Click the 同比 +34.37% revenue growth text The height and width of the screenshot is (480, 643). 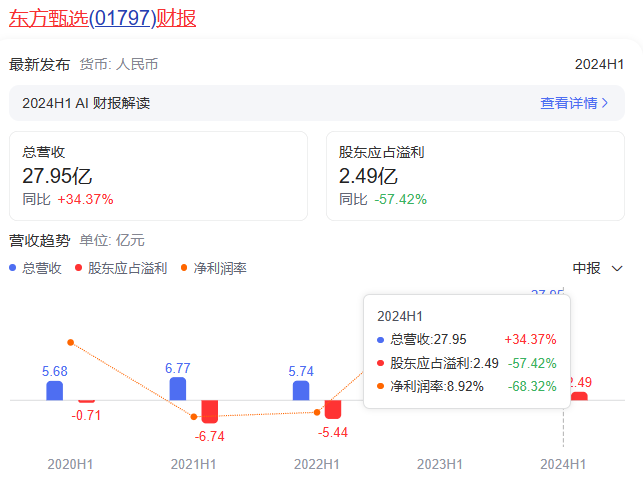pos(68,200)
